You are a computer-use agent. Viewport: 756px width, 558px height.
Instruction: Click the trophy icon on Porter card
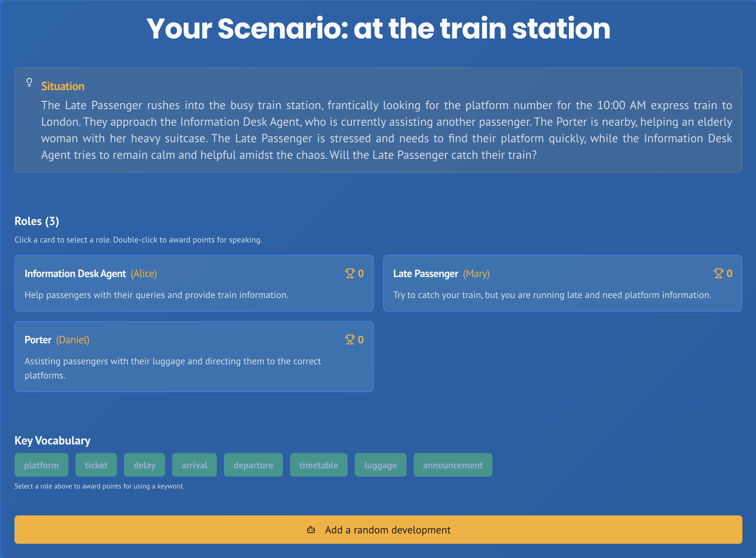[x=350, y=339]
